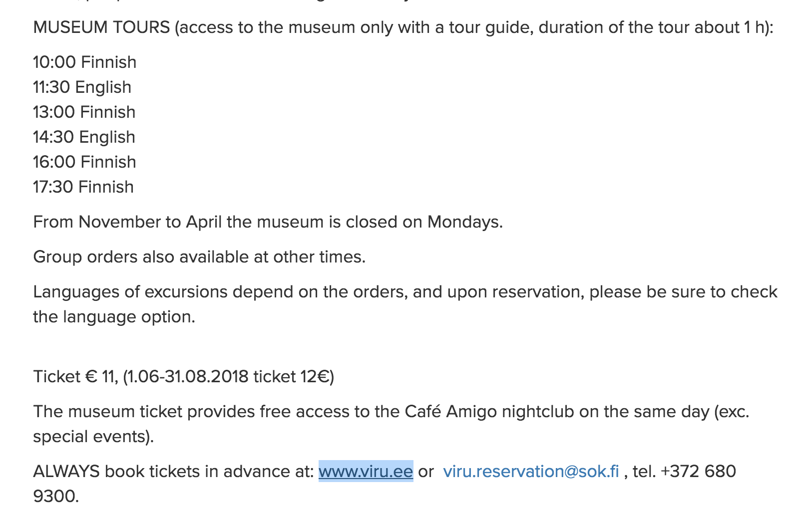Click the 16:00 Finnish tour line
Image resolution: width=812 pixels, height=512 pixels.
85,162
